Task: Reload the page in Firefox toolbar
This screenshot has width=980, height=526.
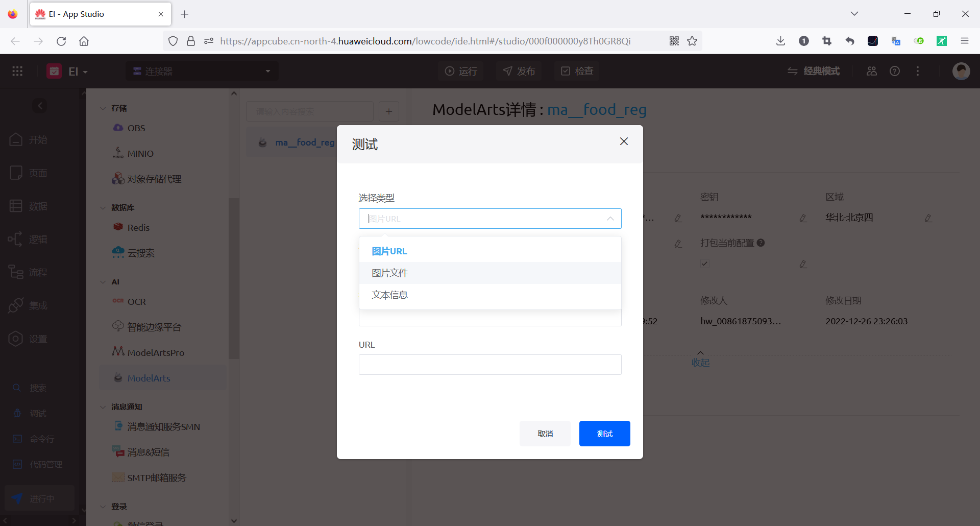Action: coord(61,41)
